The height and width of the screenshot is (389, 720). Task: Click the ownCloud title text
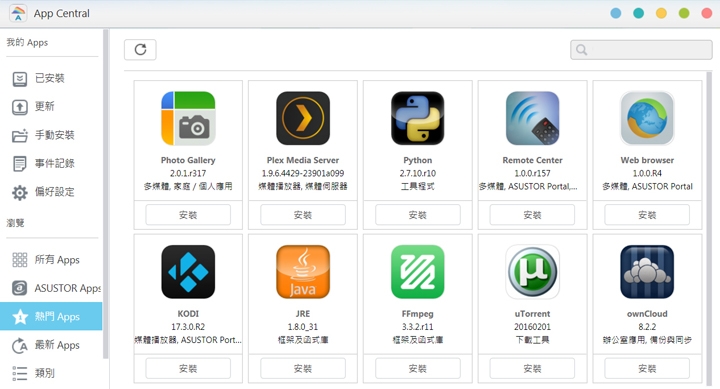(647, 314)
